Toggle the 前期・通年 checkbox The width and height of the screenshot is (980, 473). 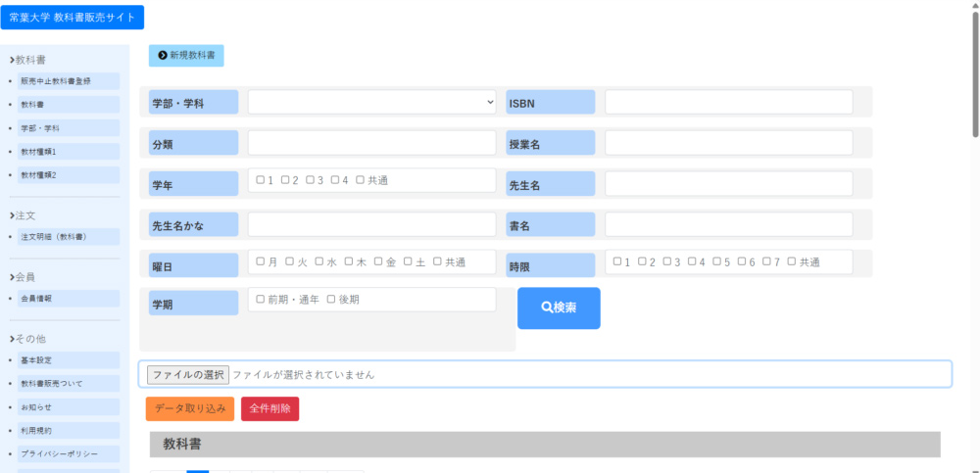[x=261, y=299]
